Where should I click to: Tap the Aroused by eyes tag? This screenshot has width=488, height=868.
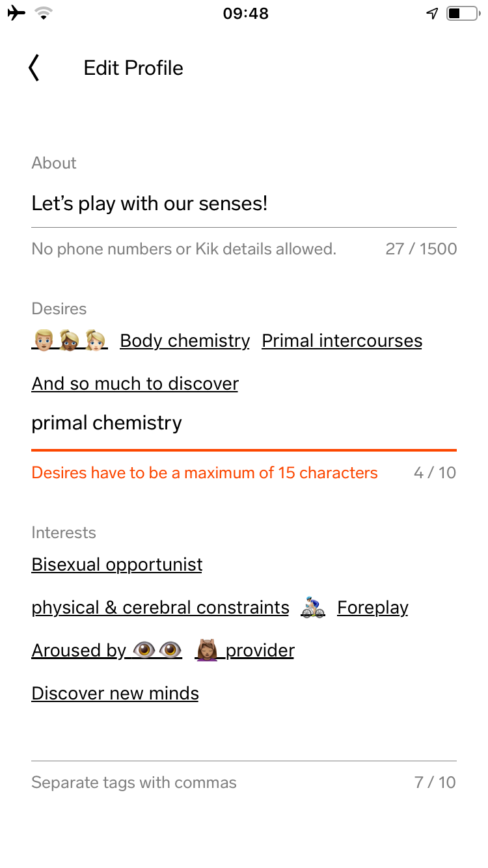point(107,650)
